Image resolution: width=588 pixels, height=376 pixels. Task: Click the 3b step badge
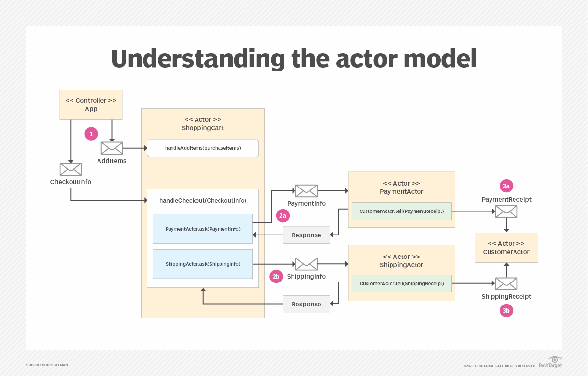tap(506, 310)
